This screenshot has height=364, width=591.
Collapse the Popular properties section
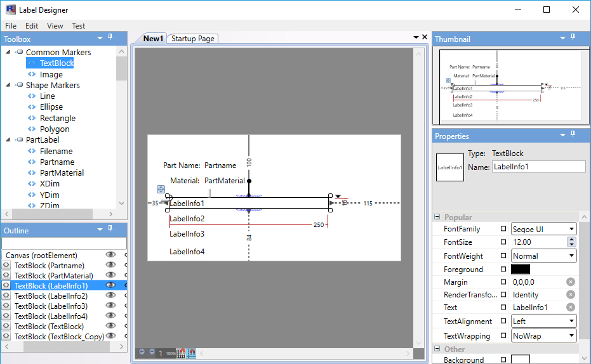click(x=437, y=217)
